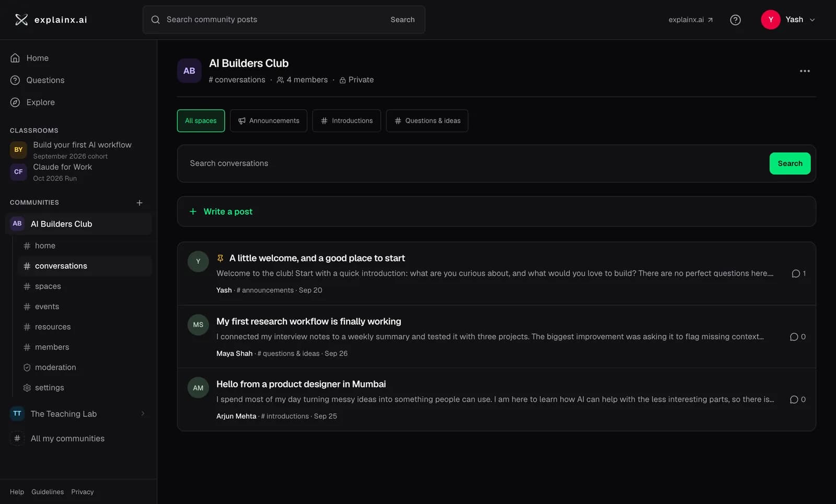Click the explainx.ai logo icon

[21, 20]
